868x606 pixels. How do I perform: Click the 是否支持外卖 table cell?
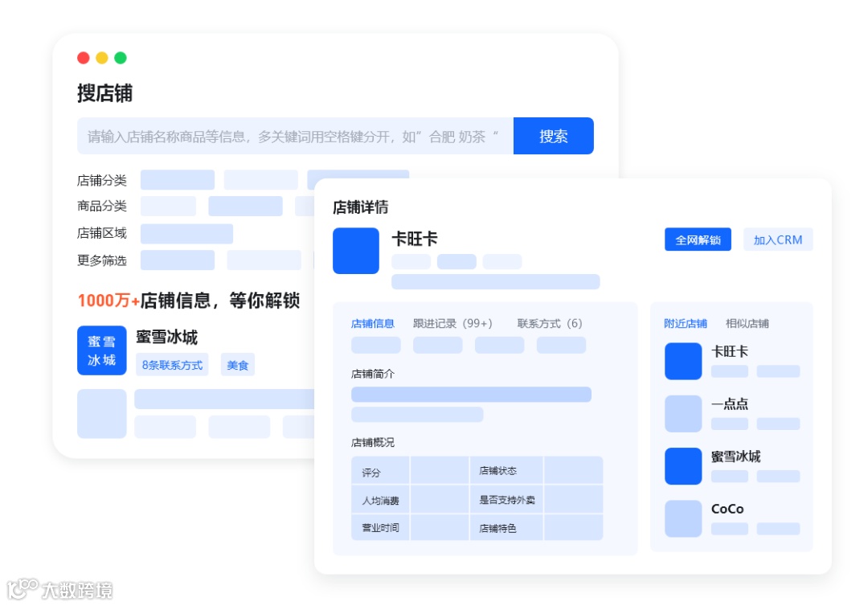tap(506, 500)
